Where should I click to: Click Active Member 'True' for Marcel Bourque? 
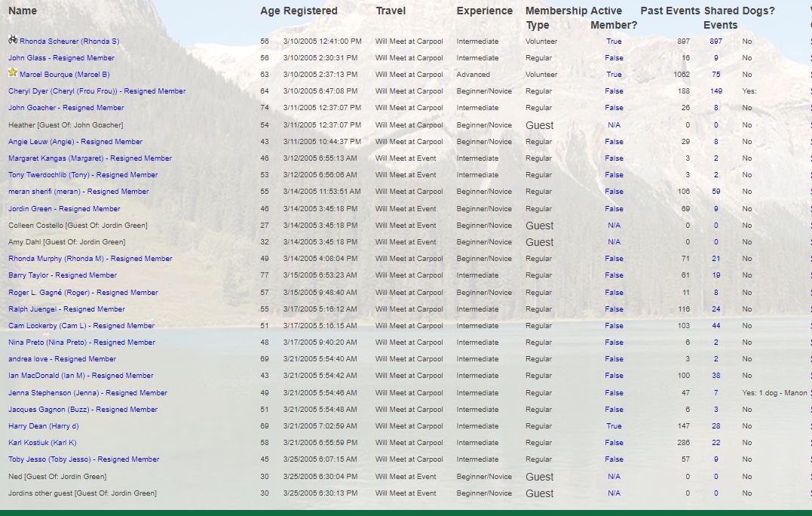614,75
